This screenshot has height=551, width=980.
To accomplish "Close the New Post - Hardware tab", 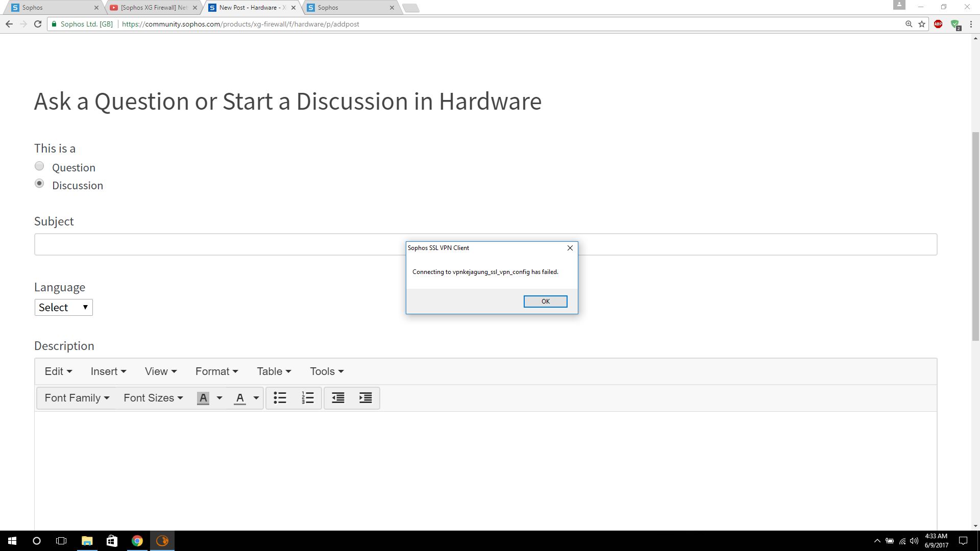I will (293, 8).
